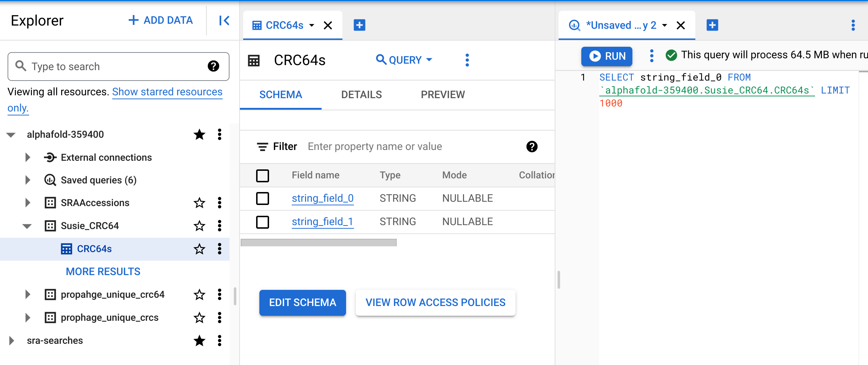Open Unsaved query tab dropdown arrow
The image size is (868, 365).
coord(664,26)
